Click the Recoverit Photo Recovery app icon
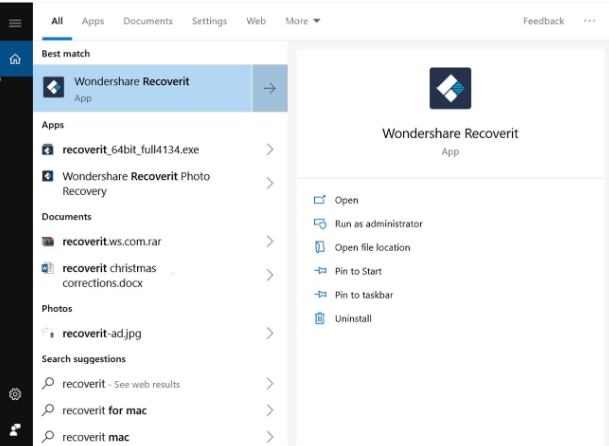The height and width of the screenshot is (446, 609). [x=47, y=176]
